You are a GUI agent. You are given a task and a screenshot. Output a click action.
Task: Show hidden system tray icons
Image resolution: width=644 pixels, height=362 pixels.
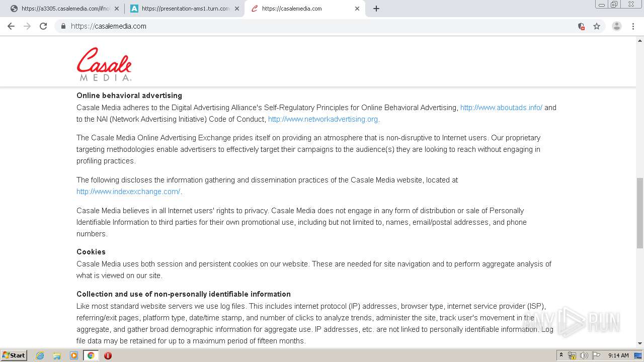(561, 355)
